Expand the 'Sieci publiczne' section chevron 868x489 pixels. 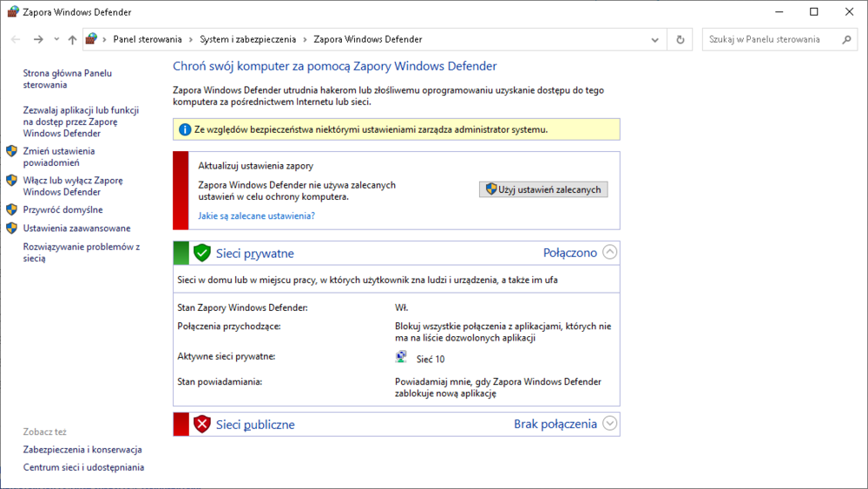[609, 423]
